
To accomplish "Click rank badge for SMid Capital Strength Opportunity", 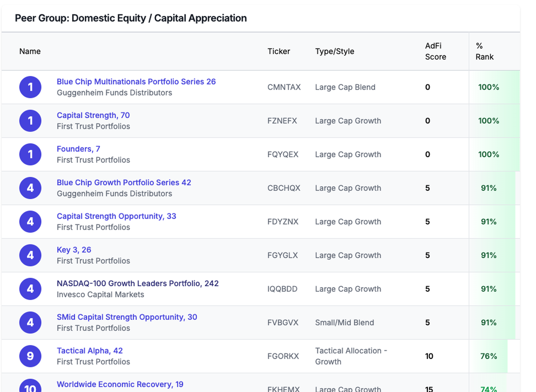I will point(30,322).
